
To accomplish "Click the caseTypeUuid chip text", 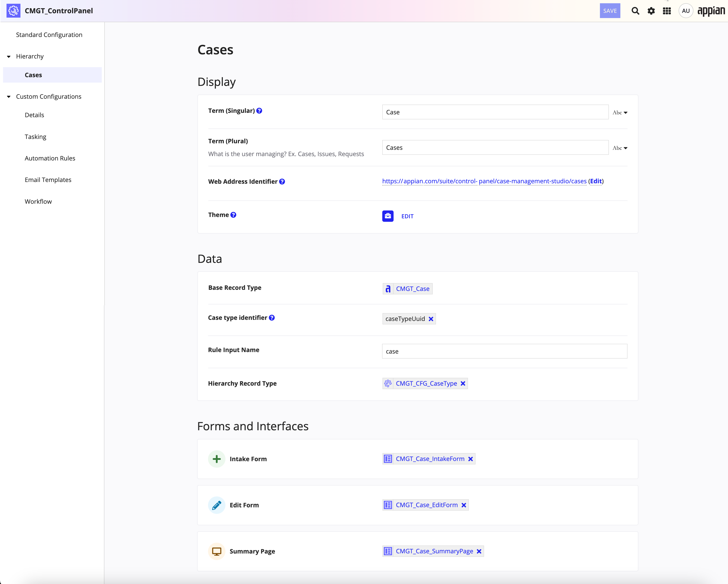I will tap(405, 319).
